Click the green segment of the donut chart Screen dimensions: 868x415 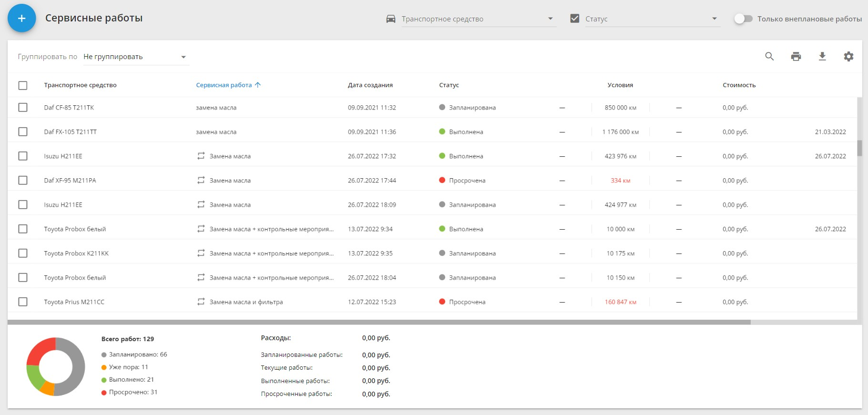34,376
